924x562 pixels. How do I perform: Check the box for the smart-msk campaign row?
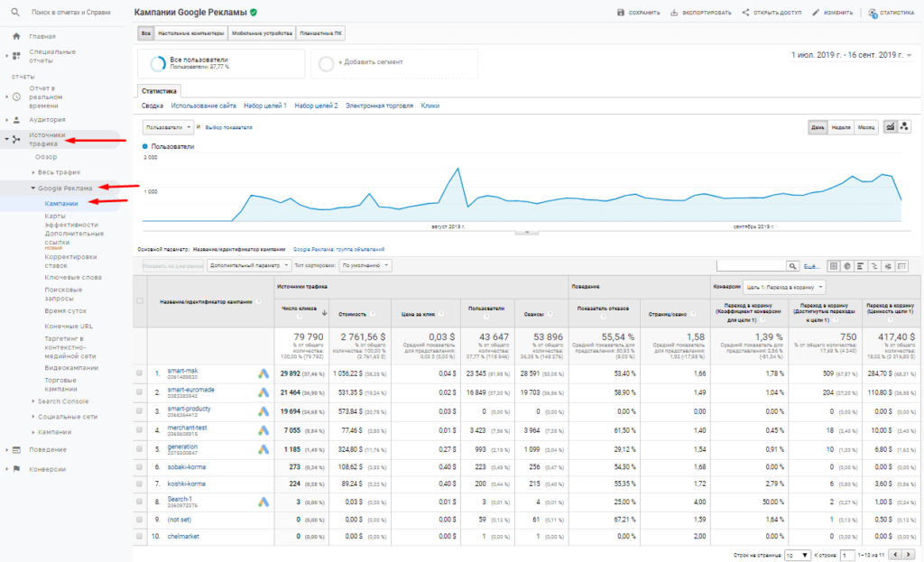(x=139, y=373)
